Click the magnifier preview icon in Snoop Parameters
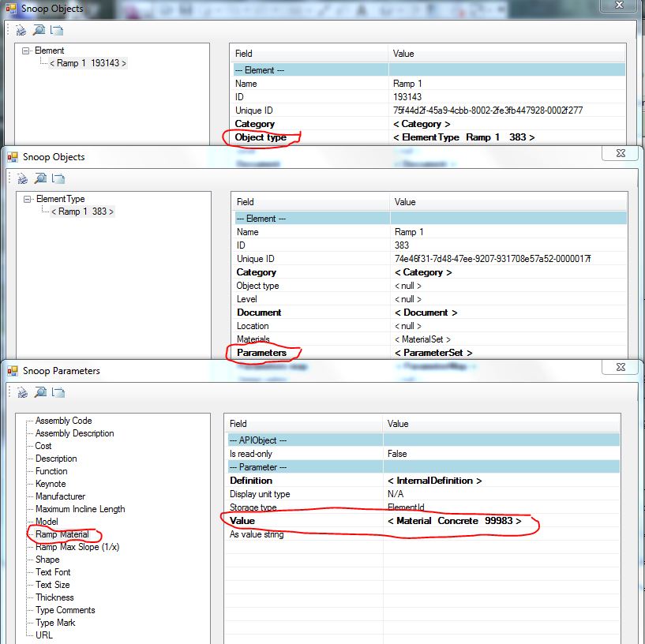The height and width of the screenshot is (644, 645). pos(39,392)
